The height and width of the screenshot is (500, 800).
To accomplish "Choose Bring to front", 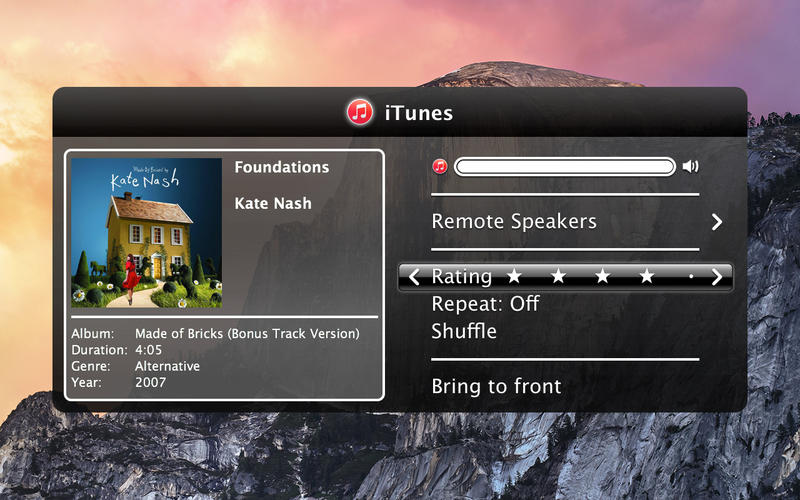I will click(496, 386).
